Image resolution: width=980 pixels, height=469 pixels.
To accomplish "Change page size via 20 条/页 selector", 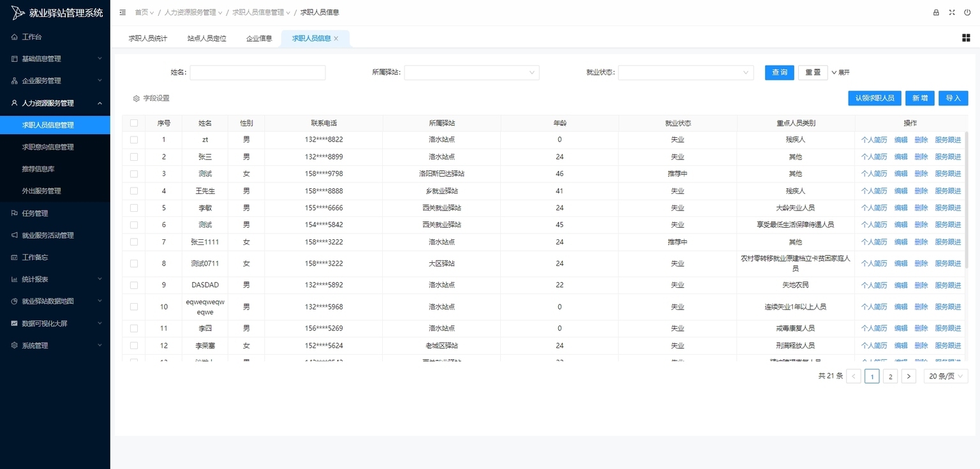I will tap(946, 376).
